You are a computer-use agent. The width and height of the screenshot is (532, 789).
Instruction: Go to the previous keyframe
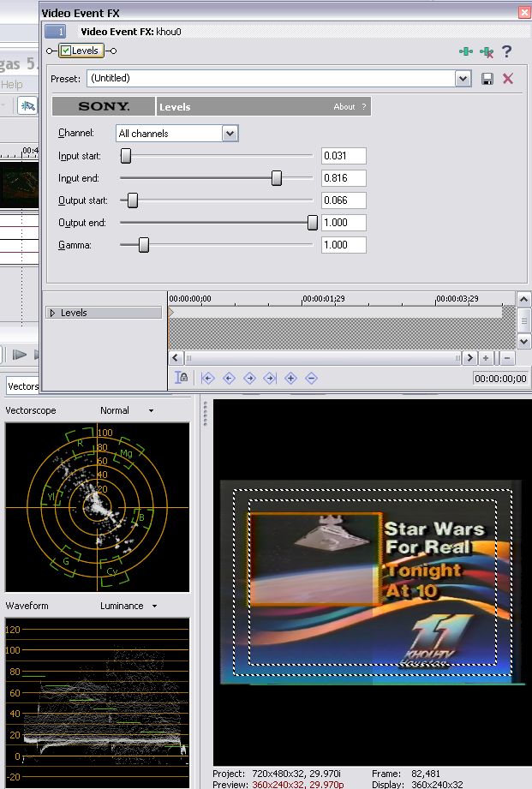pyautogui.click(x=229, y=378)
